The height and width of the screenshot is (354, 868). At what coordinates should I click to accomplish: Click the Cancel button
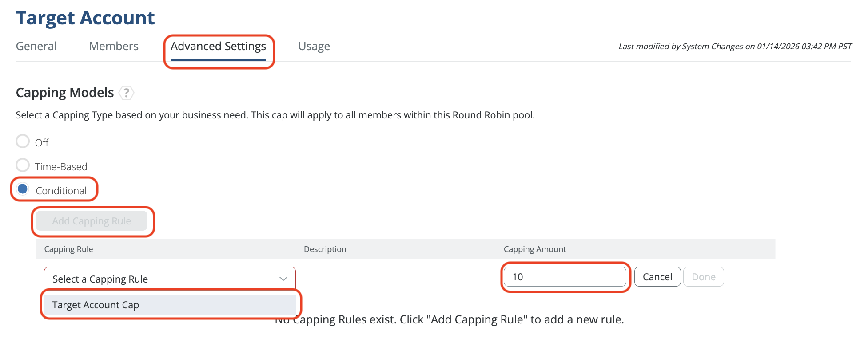[657, 277]
